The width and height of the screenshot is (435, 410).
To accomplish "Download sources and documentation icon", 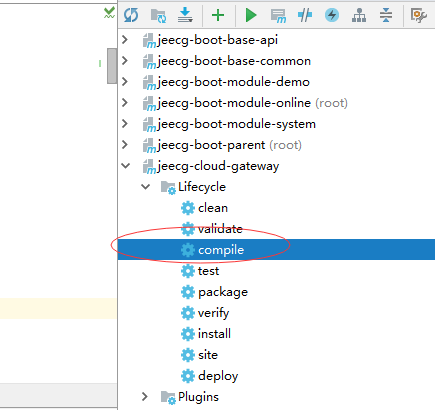I will coord(185,15).
